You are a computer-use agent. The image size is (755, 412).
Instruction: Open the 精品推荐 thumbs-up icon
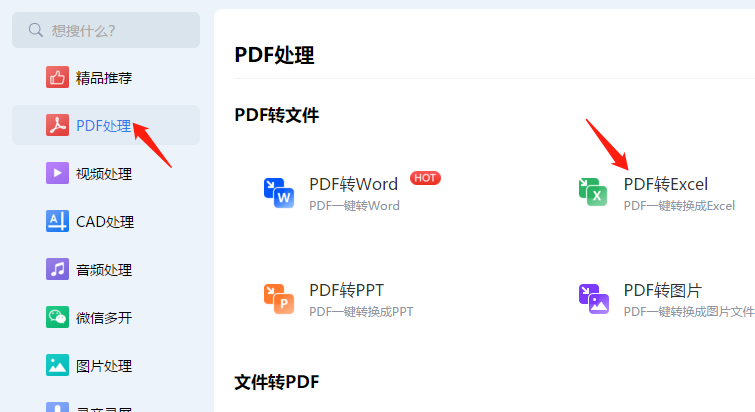click(x=57, y=77)
